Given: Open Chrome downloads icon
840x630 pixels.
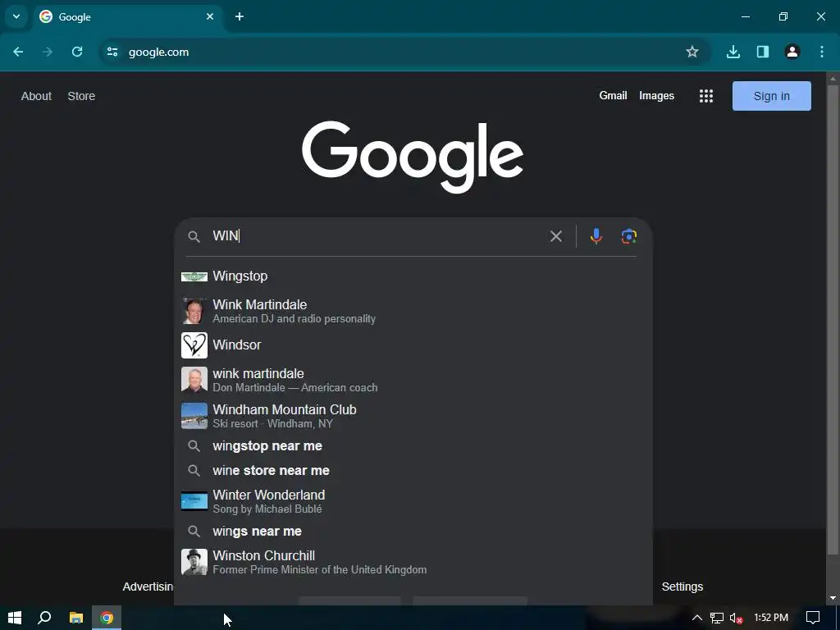Looking at the screenshot, I should pos(733,52).
